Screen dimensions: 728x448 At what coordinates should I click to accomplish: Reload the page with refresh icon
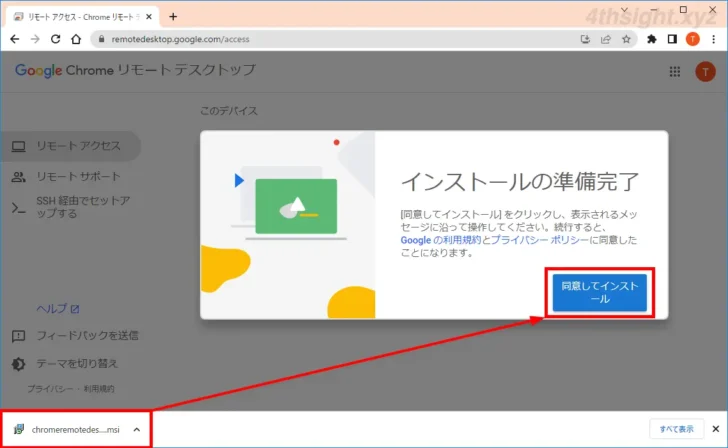56,39
